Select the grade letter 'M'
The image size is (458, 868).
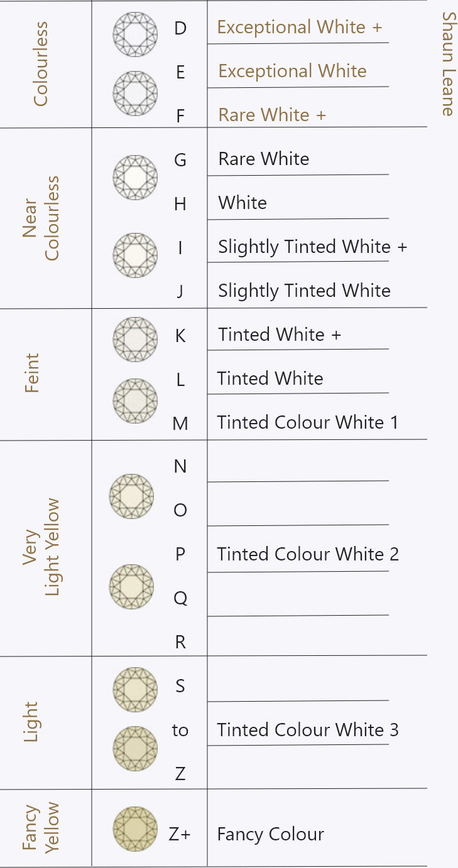point(180,424)
